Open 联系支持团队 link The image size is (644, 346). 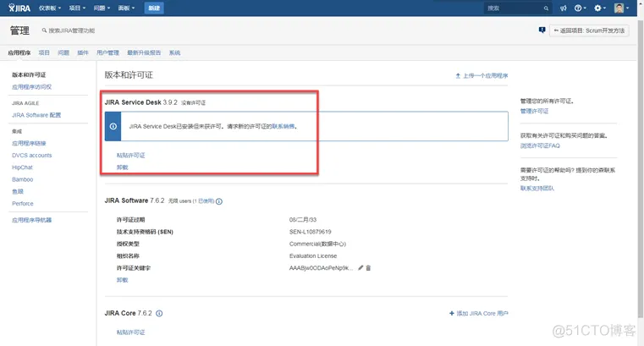[537, 188]
